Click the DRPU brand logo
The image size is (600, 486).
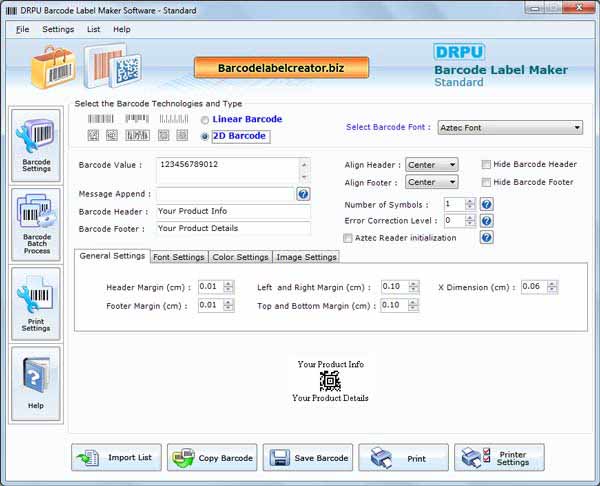click(459, 52)
